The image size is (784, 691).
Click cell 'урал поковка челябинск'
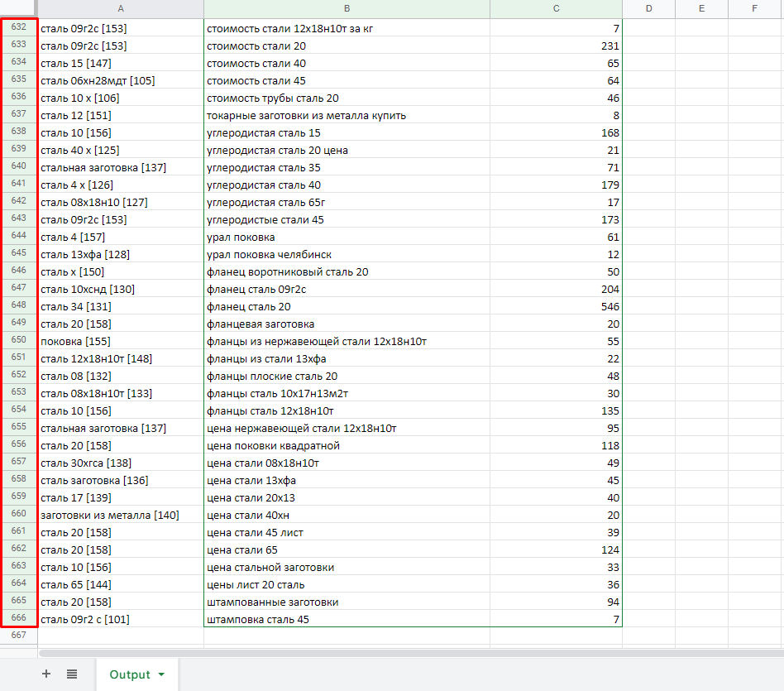click(x=347, y=255)
